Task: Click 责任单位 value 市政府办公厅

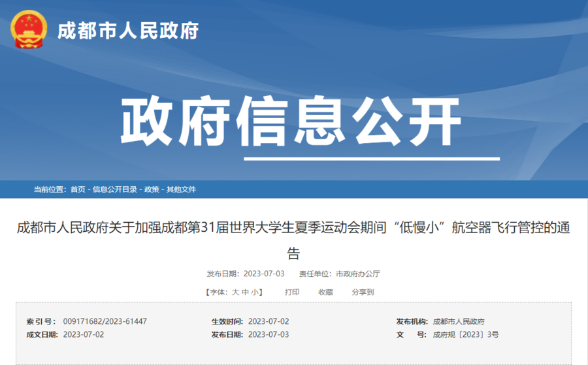Action: (x=357, y=274)
